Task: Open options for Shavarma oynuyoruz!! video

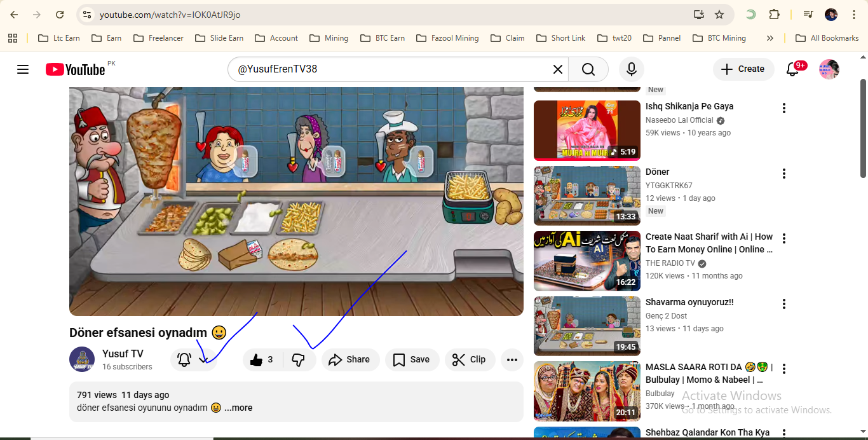Action: pos(784,304)
